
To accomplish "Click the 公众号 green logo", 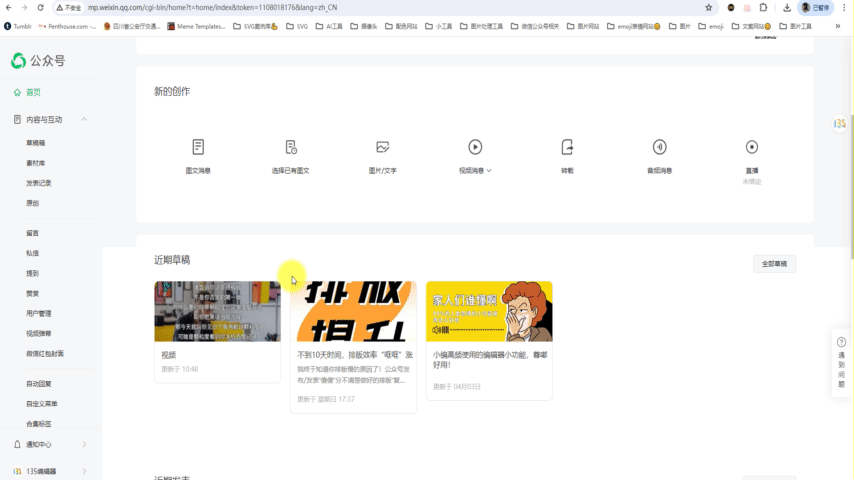I will [x=19, y=60].
